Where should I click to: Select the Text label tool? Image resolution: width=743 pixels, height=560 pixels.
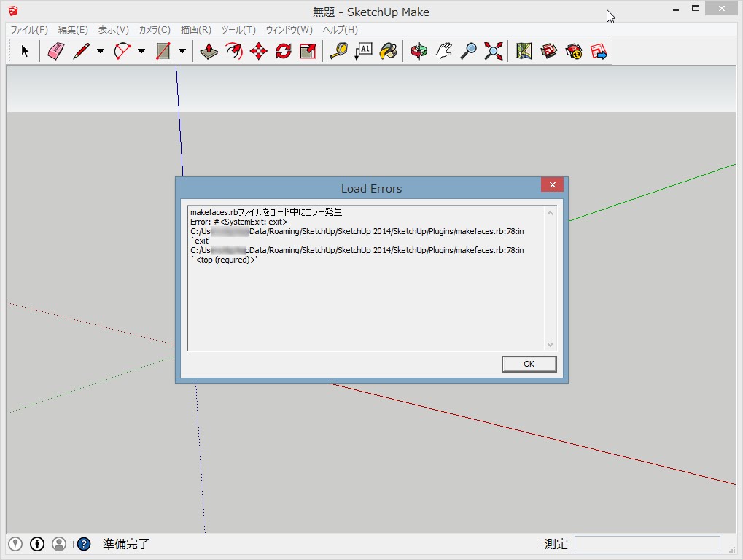click(363, 51)
